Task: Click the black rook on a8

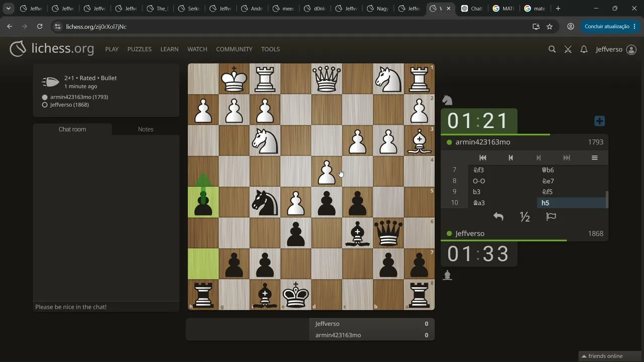Action: 419,295
